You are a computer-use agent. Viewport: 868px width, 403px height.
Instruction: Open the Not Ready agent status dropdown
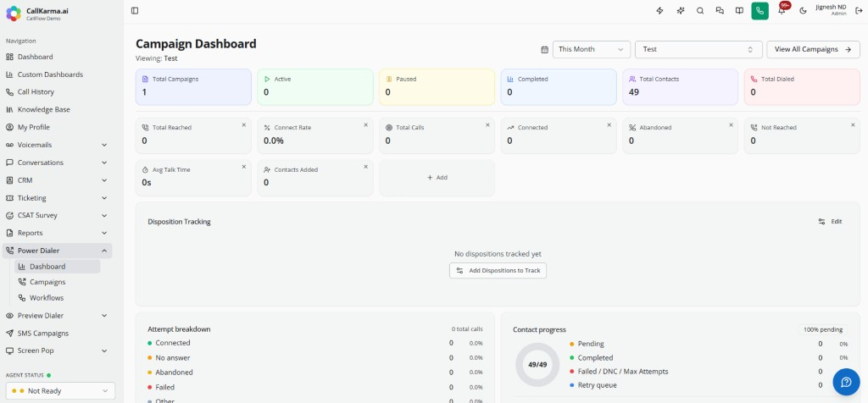(60, 391)
